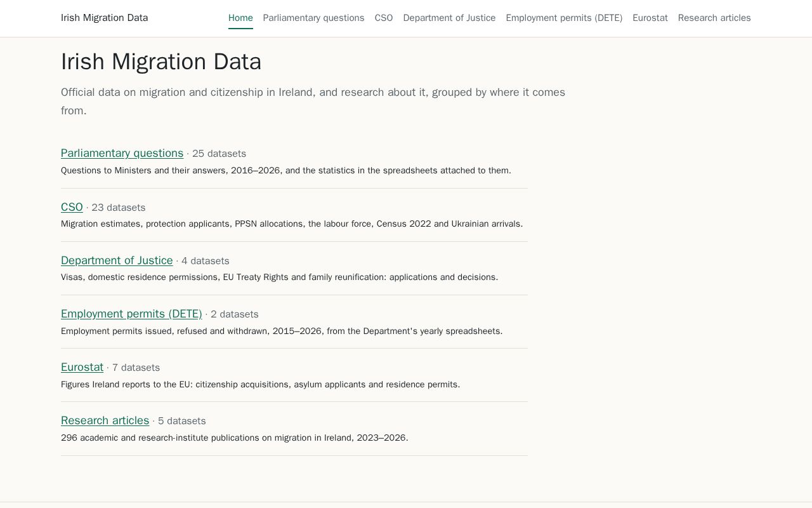This screenshot has width=812, height=508.
Task: Click the 'Migration estimates, protection applicants' description
Action: tap(292, 224)
